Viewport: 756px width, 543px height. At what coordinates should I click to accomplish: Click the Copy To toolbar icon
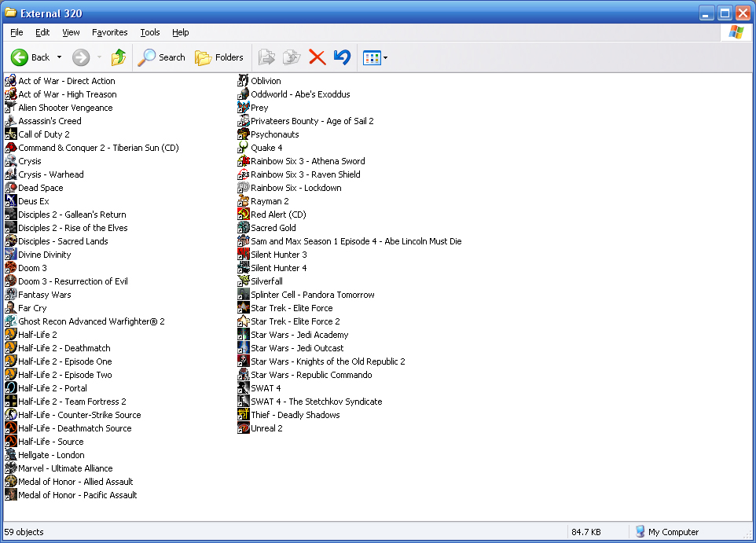[292, 57]
